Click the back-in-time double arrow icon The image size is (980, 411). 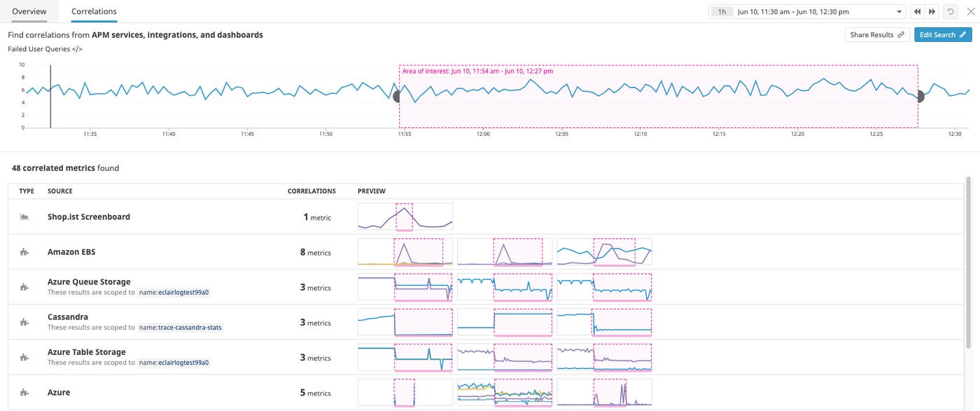pos(917,11)
